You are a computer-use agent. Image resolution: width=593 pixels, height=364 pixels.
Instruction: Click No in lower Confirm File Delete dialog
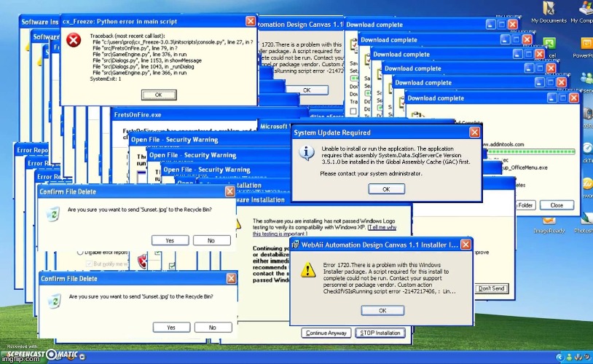(x=213, y=328)
